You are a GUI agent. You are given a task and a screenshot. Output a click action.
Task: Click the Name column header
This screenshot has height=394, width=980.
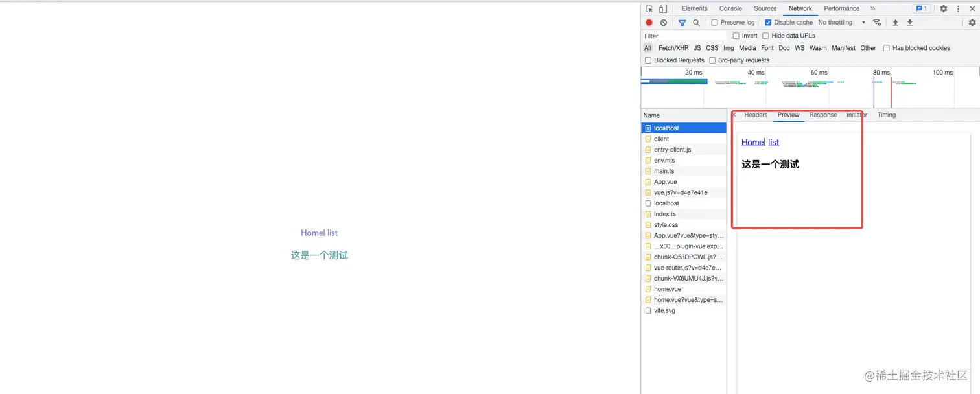coord(684,115)
